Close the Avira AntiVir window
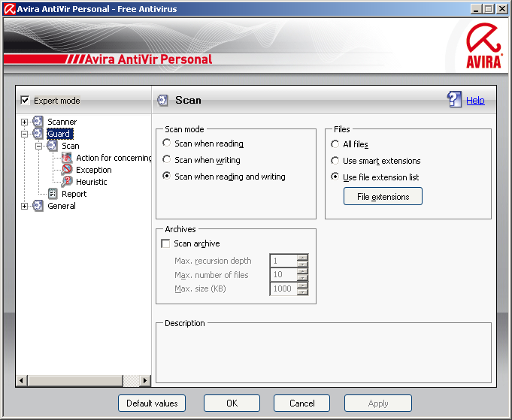Viewport: 512px width, 420px height. (x=502, y=9)
